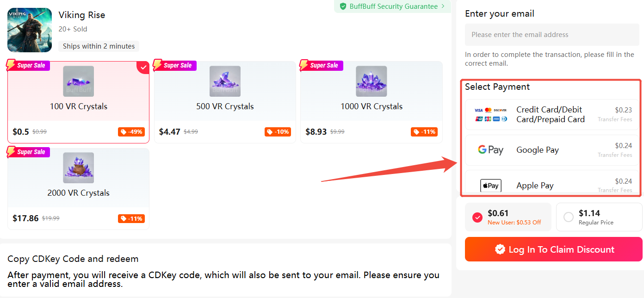Viewport: 644px width, 298px height.
Task: Click the Google Pay logo icon
Action: tap(490, 150)
